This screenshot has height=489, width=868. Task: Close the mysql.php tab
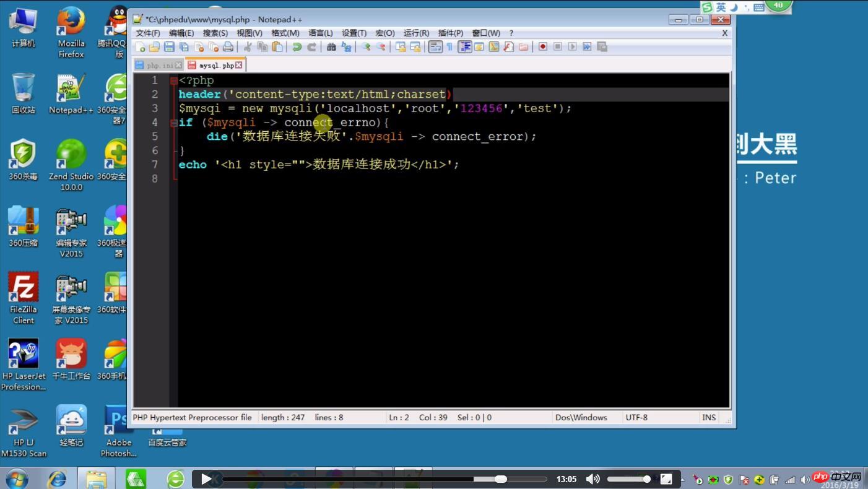click(x=239, y=65)
